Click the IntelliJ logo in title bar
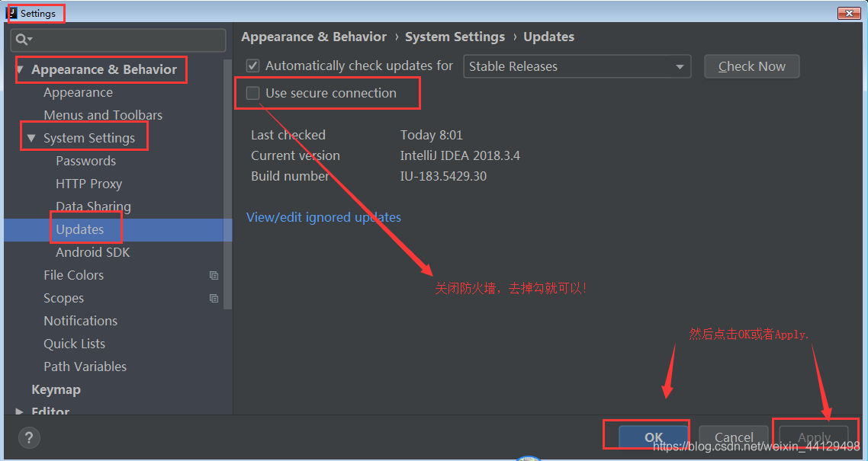868x461 pixels. point(11,13)
